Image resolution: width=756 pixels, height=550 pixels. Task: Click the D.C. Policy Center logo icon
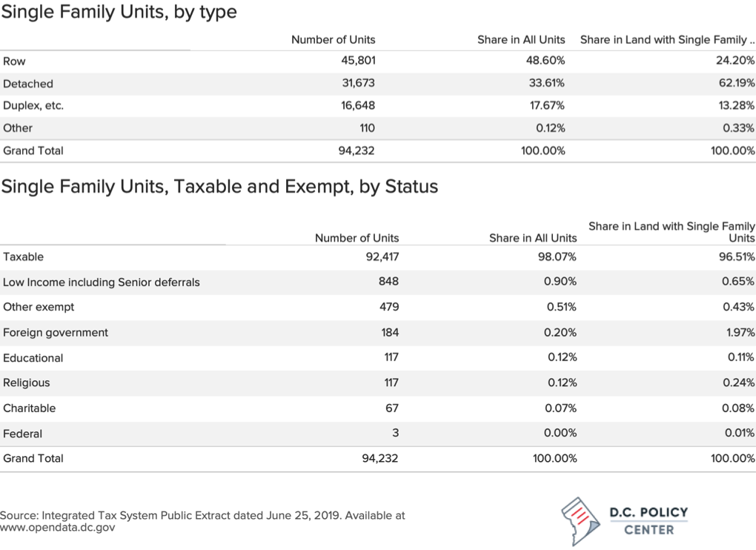[x=580, y=522]
